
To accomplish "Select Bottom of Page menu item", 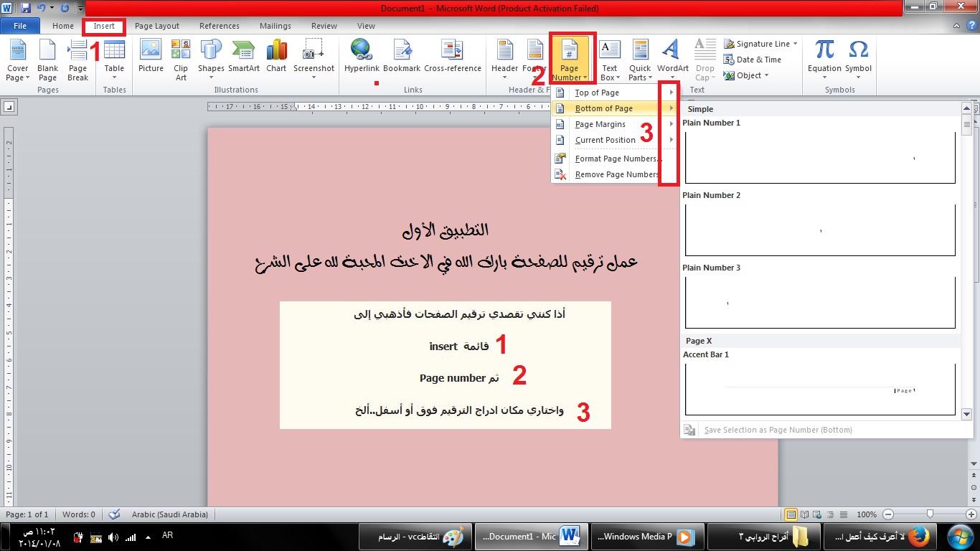I will pos(615,108).
